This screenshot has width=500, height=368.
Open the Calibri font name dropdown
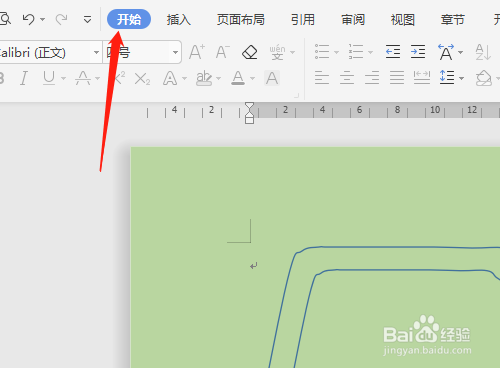[96, 52]
